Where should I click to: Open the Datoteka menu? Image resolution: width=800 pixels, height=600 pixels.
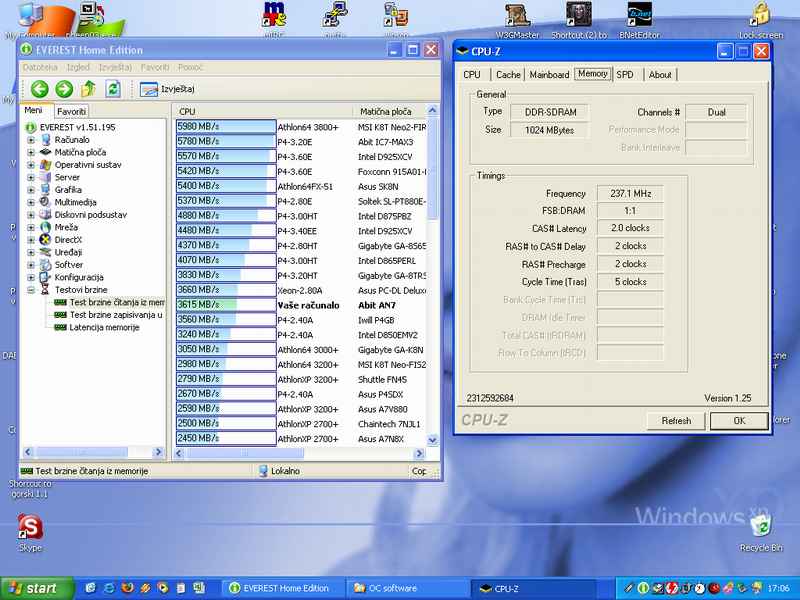coord(40,67)
